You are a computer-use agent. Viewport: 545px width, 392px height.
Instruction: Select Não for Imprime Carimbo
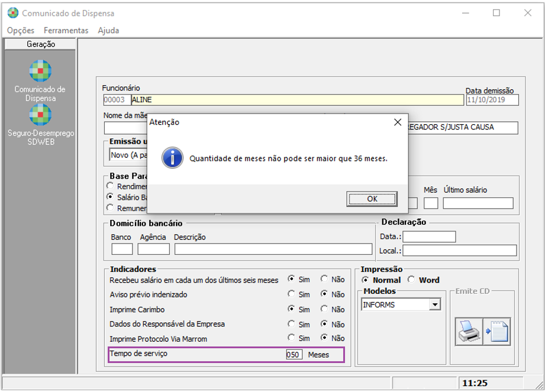tap(324, 309)
